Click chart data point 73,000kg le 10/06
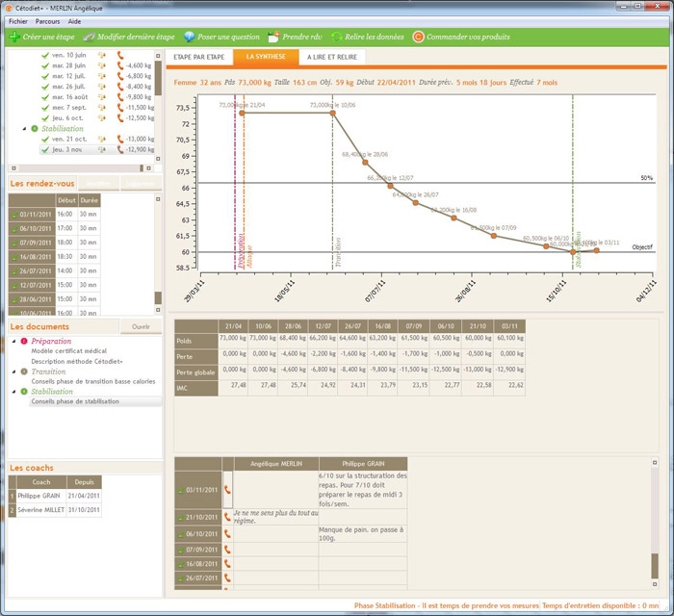Image resolution: width=674 pixels, height=616 pixels. tap(333, 113)
